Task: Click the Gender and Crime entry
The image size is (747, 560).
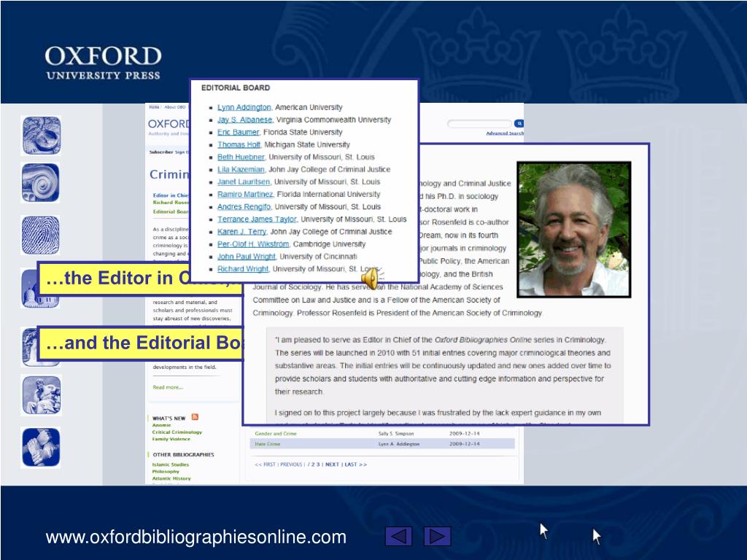Action: (275, 433)
